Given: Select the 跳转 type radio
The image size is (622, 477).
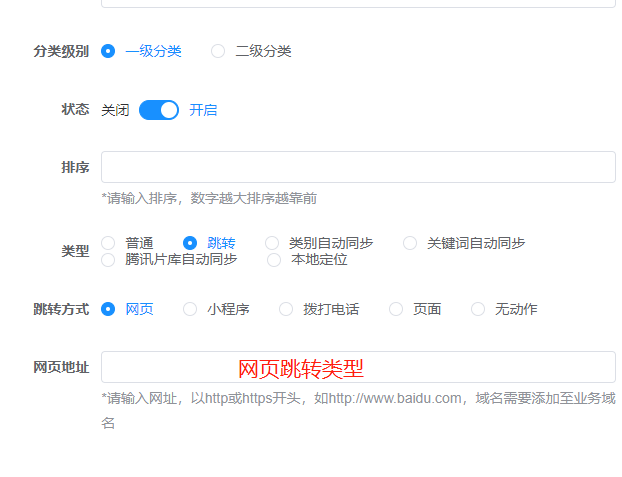Looking at the screenshot, I should pyautogui.click(x=190, y=243).
